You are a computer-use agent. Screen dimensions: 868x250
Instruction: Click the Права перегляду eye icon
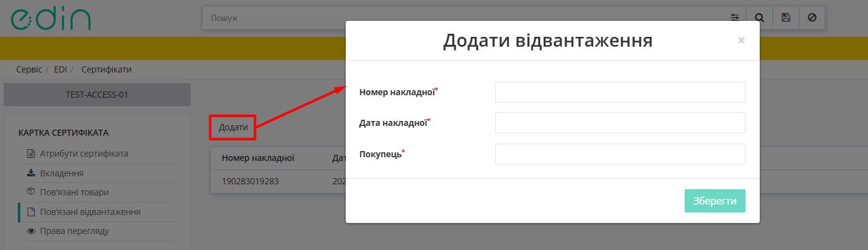pos(31,231)
